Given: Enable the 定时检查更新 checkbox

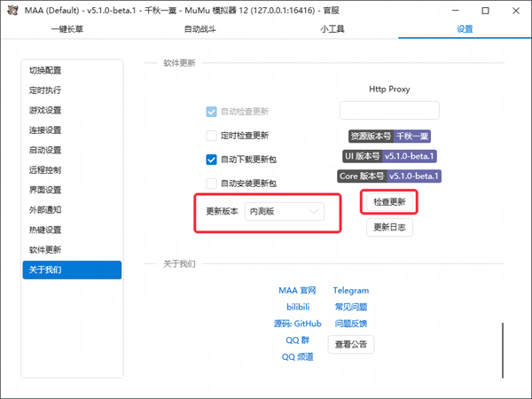Looking at the screenshot, I should [212, 136].
